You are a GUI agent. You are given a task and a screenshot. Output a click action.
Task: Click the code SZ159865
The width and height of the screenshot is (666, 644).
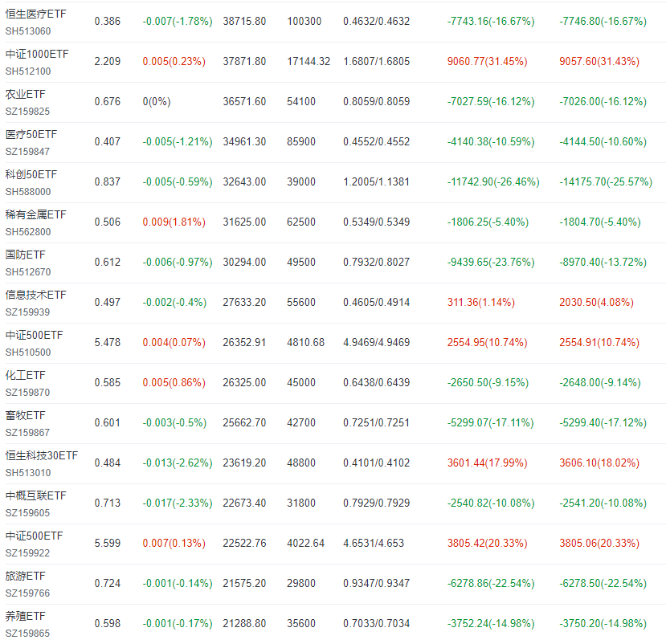(x=27, y=633)
